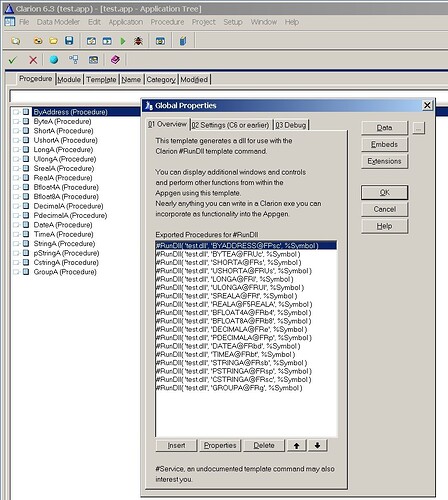Click the Extensions button
Viewport: 448px width, 500px height.
point(384,161)
